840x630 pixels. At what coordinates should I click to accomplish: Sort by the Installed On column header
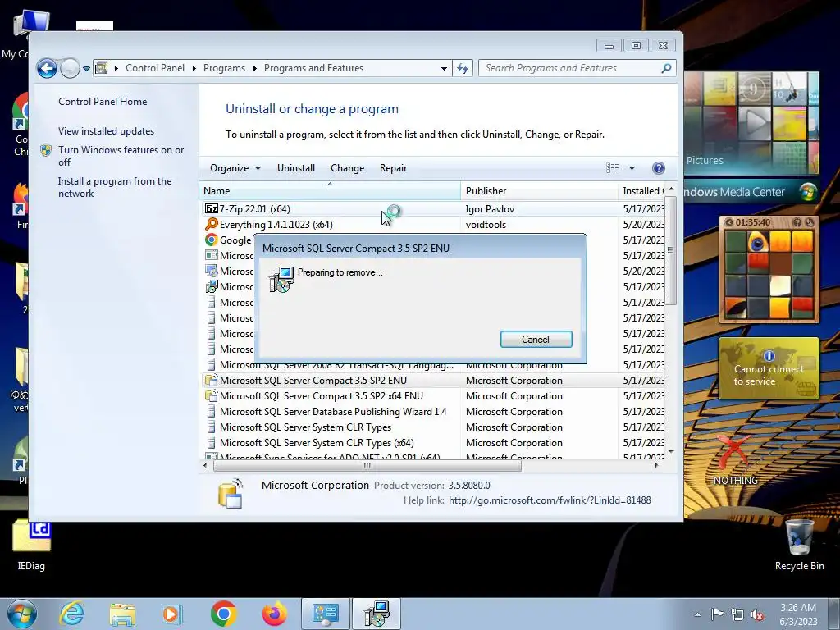(641, 190)
